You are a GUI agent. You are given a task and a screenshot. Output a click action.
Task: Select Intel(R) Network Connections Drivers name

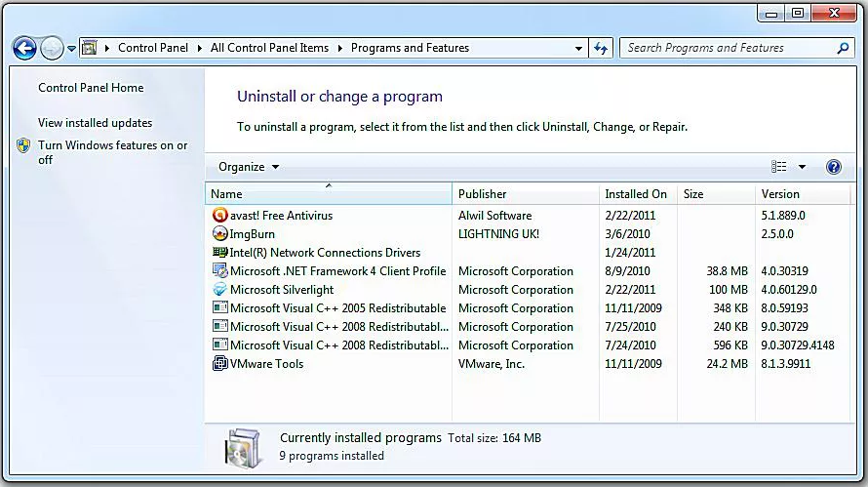(x=325, y=253)
